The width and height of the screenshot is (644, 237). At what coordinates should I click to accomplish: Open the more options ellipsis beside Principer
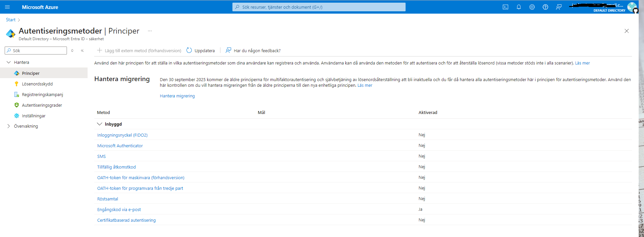150,31
